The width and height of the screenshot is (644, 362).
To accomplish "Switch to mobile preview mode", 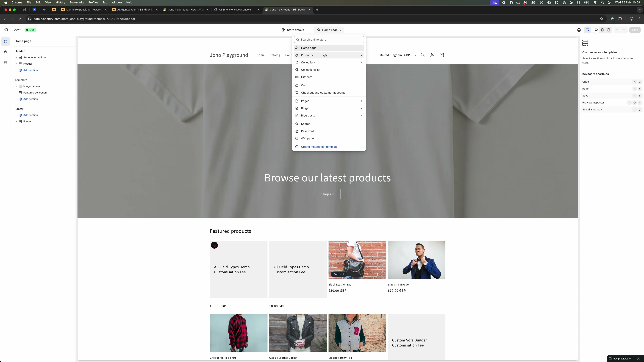I will (x=602, y=30).
